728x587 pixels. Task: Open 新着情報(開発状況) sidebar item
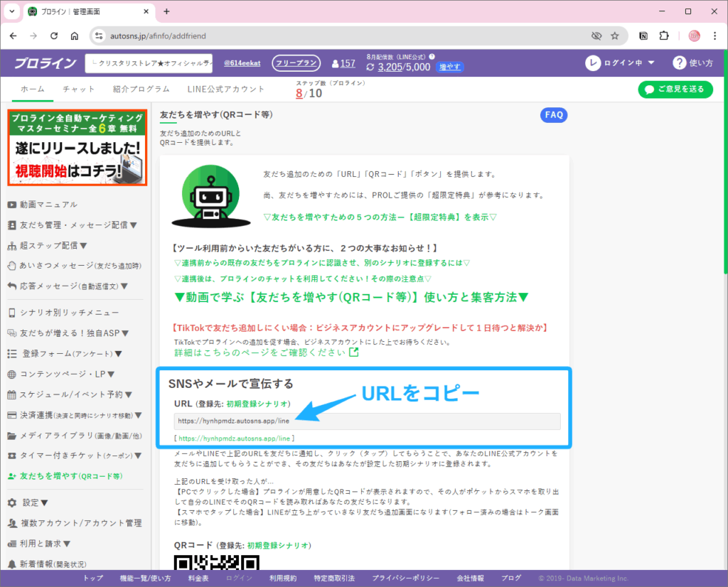[x=47, y=564]
